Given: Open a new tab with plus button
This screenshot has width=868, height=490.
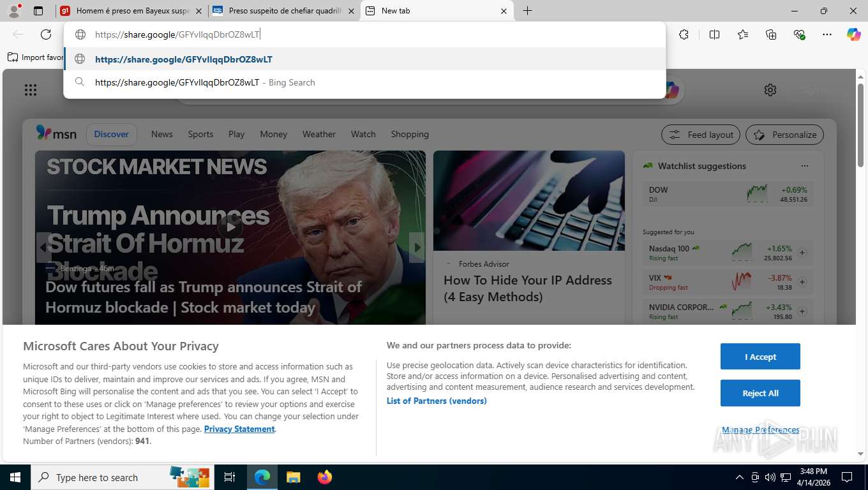Looking at the screenshot, I should pos(528,11).
